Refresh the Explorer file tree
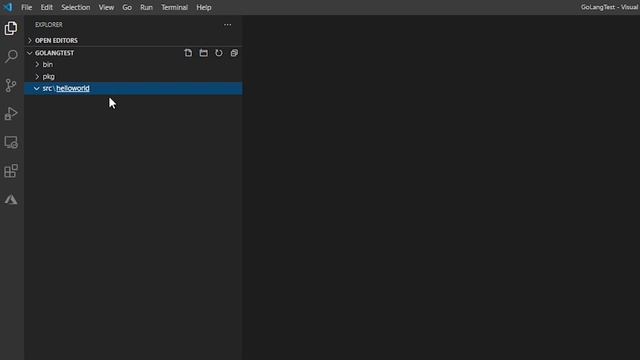The width and height of the screenshot is (640, 360). pyautogui.click(x=219, y=53)
